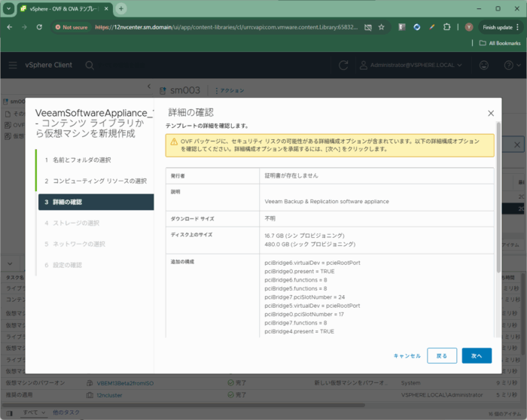Click the vSphere refresh icon

tap(343, 65)
